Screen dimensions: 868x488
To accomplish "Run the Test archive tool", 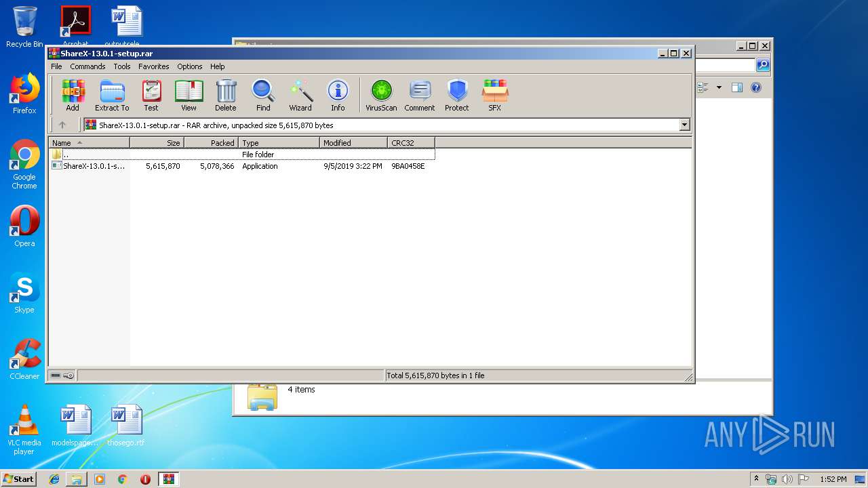I will (x=151, y=96).
